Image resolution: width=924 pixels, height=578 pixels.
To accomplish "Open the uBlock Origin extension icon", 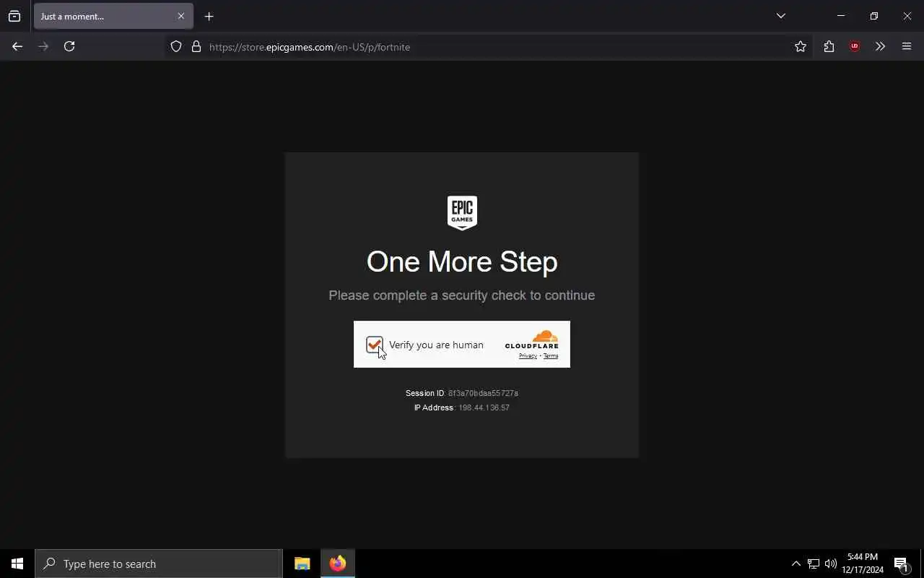I will pos(855,46).
